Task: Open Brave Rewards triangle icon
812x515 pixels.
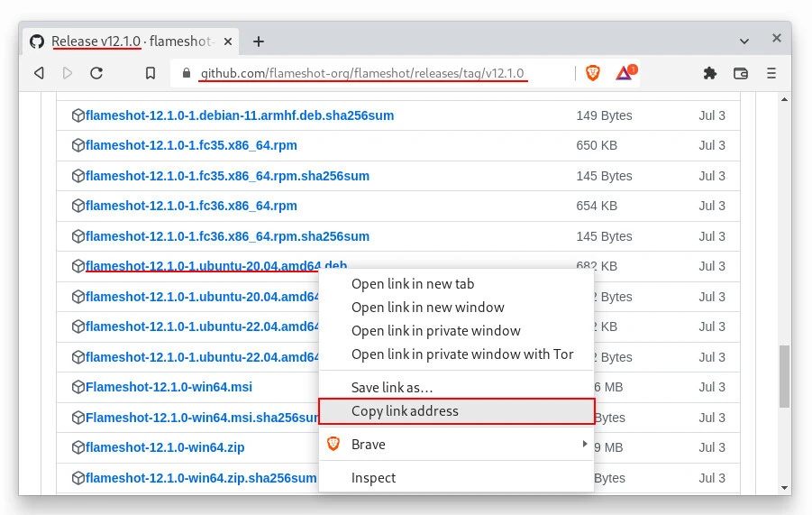Action: click(x=625, y=73)
